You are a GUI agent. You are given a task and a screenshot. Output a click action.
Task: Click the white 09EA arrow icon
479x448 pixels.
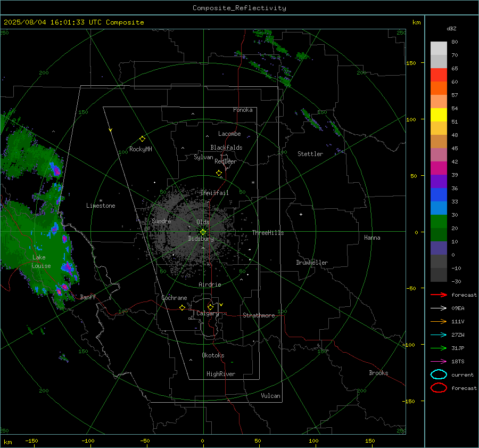tap(439, 308)
